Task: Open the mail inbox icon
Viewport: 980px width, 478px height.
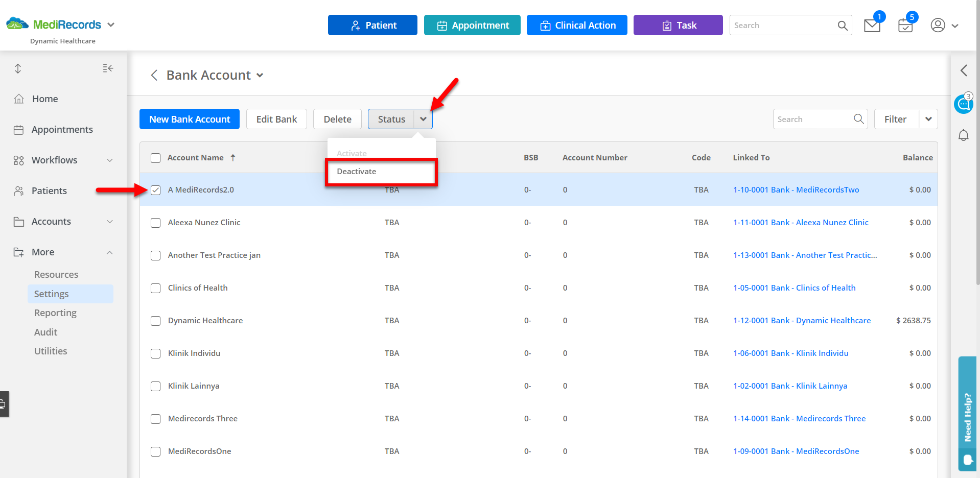Action: click(x=872, y=25)
